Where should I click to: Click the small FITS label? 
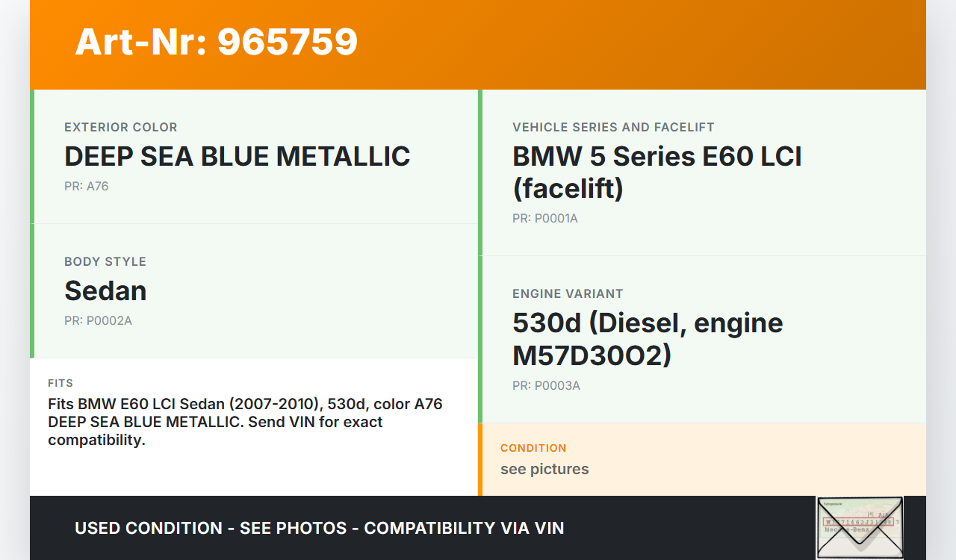click(60, 383)
